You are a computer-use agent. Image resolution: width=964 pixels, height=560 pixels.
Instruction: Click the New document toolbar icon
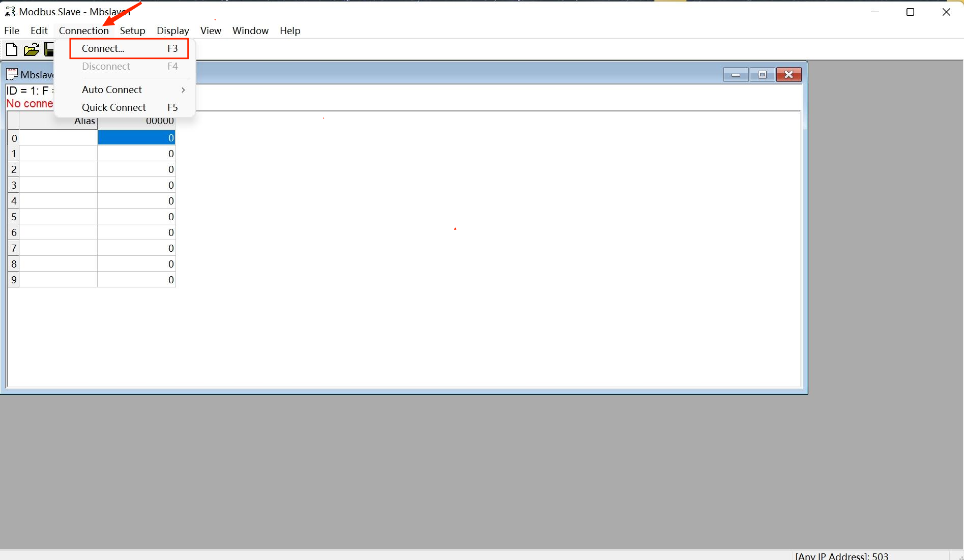click(x=11, y=49)
